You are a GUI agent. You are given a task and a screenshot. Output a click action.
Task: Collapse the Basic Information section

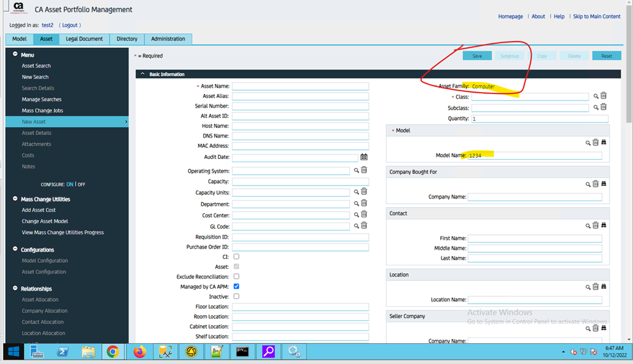coord(143,74)
